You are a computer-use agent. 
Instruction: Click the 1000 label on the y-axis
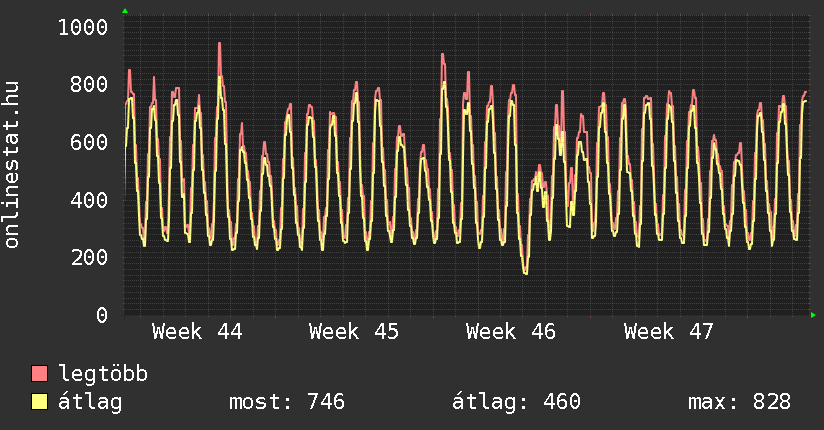coord(83,27)
